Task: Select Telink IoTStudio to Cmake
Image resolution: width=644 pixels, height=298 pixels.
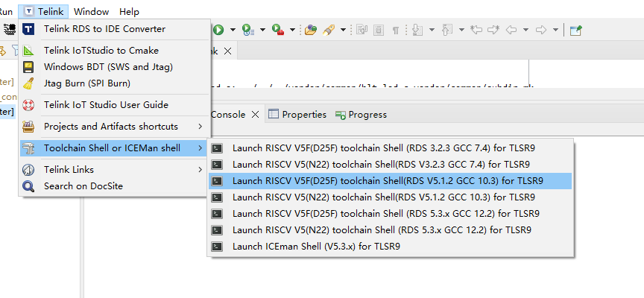Action: (115, 51)
